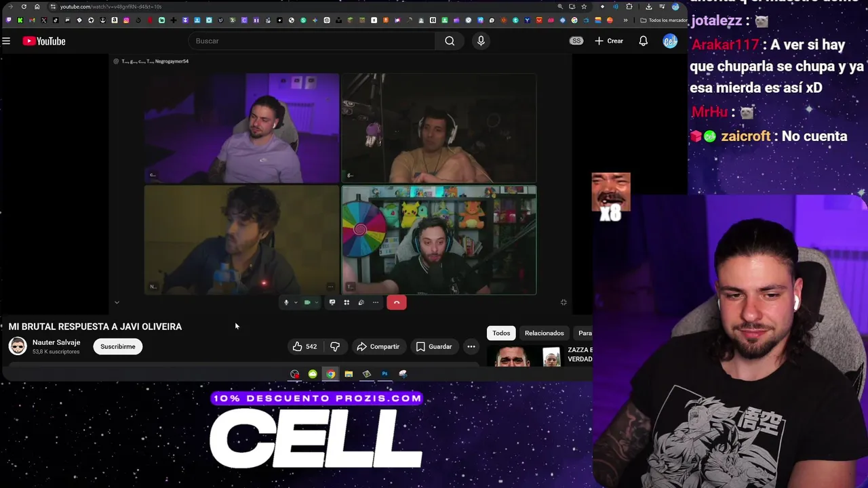The width and height of the screenshot is (868, 488).
Task: Click the Suscribirme button
Action: (x=118, y=346)
